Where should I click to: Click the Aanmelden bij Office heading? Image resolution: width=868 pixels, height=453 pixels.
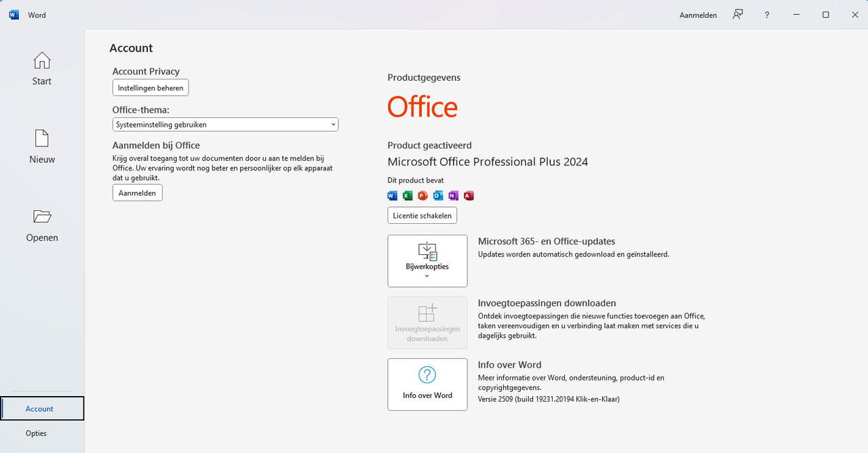pyautogui.click(x=156, y=145)
